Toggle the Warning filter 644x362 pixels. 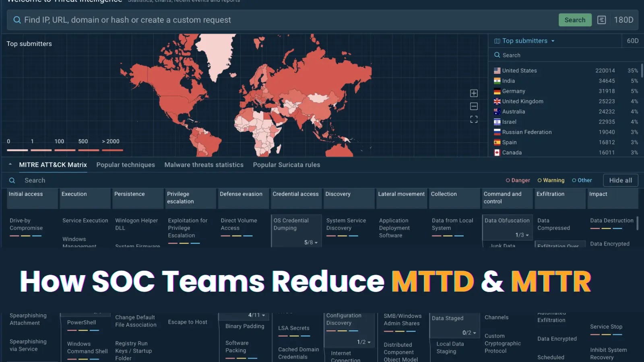(551, 180)
